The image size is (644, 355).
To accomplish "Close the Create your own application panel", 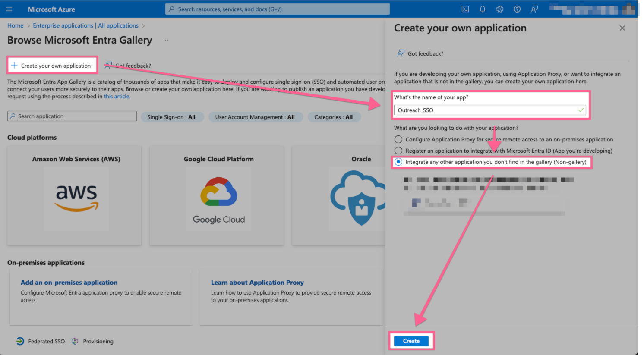I will pyautogui.click(x=622, y=28).
